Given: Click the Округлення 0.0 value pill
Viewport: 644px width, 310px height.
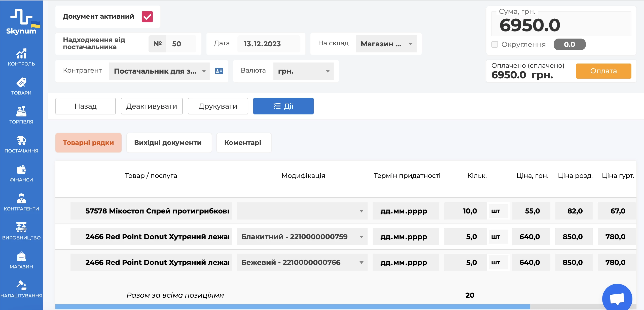Looking at the screenshot, I should [569, 44].
